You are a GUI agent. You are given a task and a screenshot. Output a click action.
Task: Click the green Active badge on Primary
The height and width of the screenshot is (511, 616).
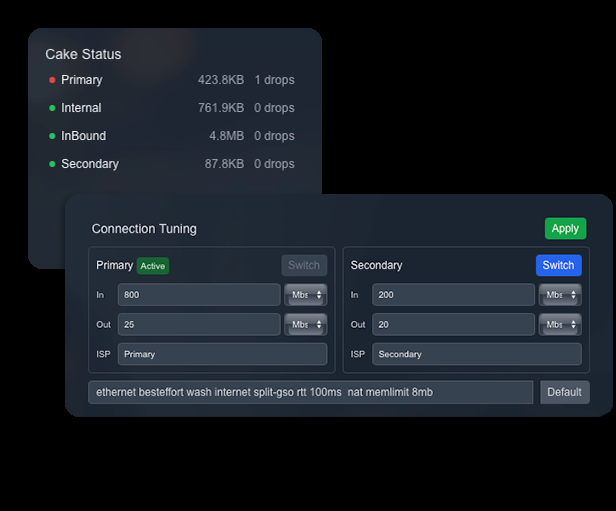click(152, 266)
